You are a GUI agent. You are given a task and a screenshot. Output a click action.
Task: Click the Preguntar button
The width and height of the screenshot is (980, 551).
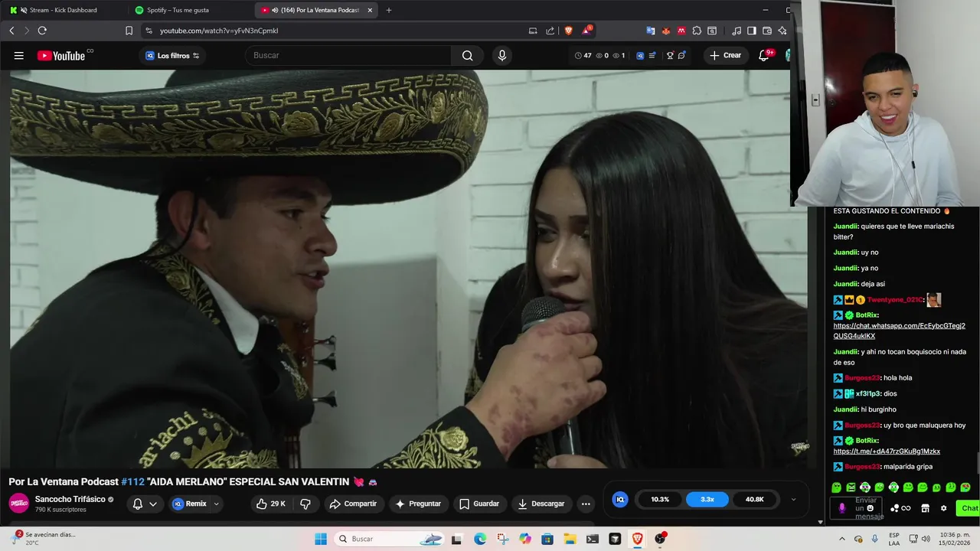[x=418, y=504]
